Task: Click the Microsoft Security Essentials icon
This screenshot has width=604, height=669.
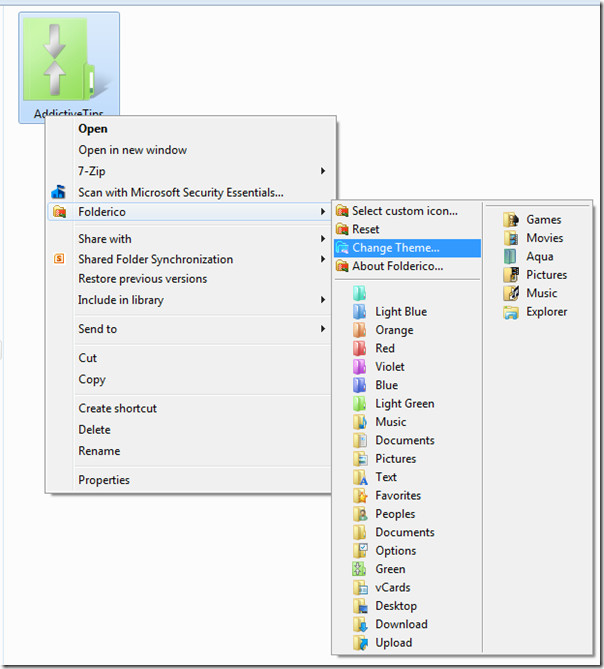Action: pyautogui.click(x=58, y=192)
